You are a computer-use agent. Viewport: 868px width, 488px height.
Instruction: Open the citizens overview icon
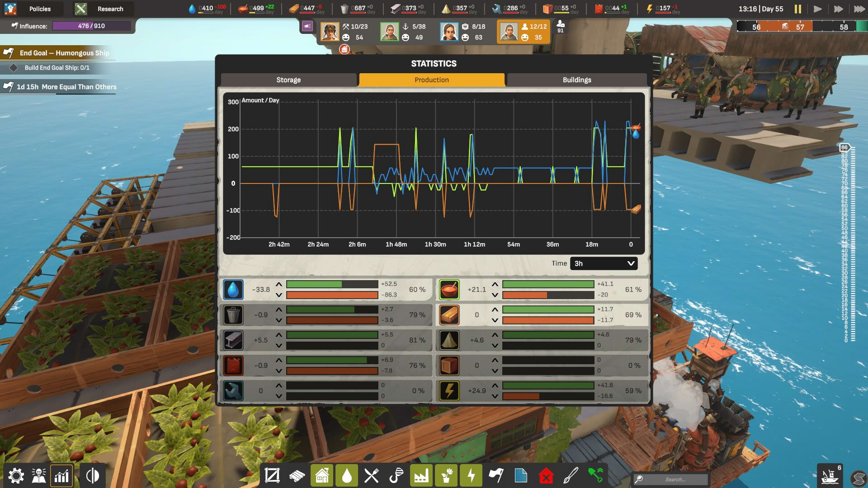[39, 476]
